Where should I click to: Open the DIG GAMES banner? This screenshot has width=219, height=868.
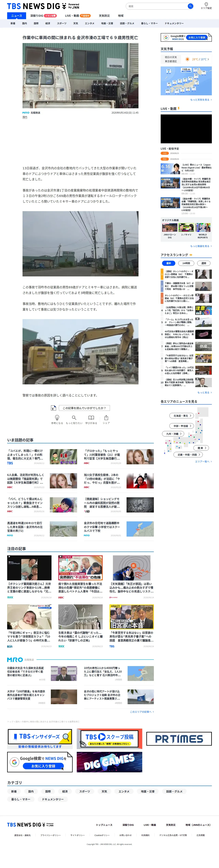(109, 762)
